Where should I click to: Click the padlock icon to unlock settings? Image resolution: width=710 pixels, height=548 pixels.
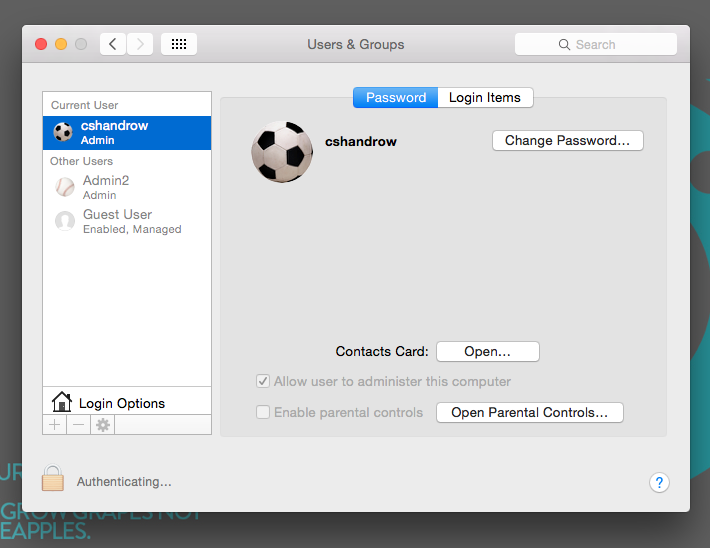(53, 478)
